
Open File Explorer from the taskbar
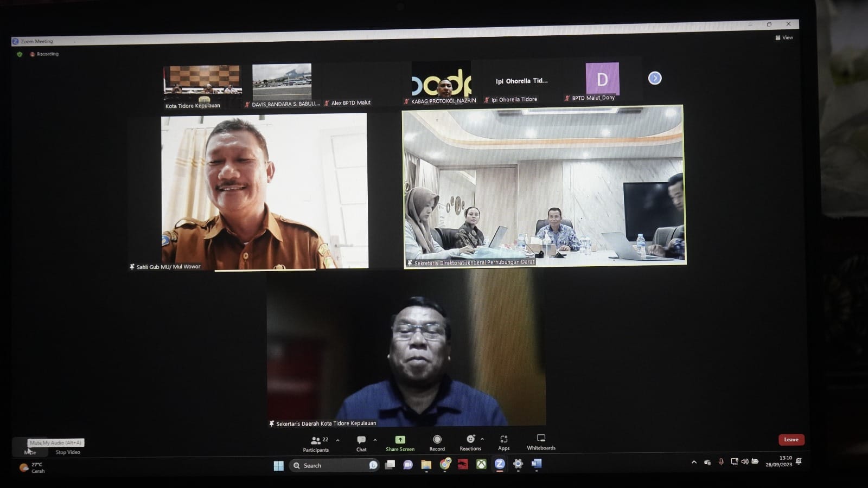click(426, 465)
